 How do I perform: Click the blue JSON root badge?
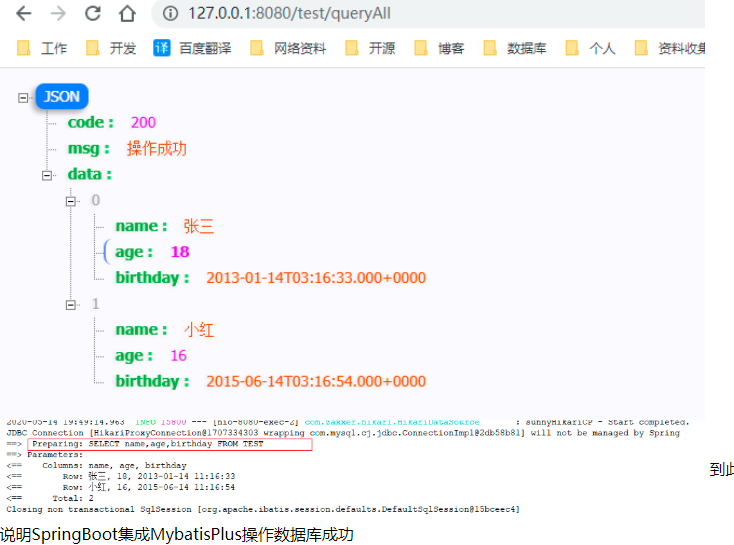tap(62, 96)
